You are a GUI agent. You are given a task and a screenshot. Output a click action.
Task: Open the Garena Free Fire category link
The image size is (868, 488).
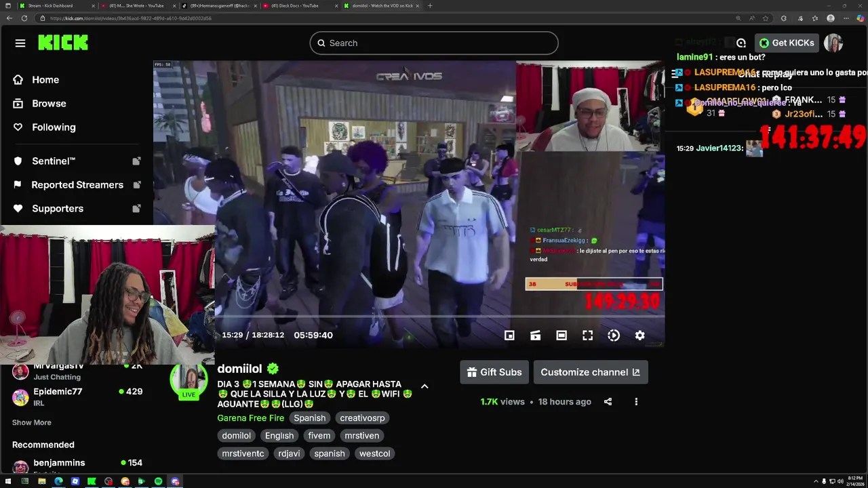pos(251,418)
